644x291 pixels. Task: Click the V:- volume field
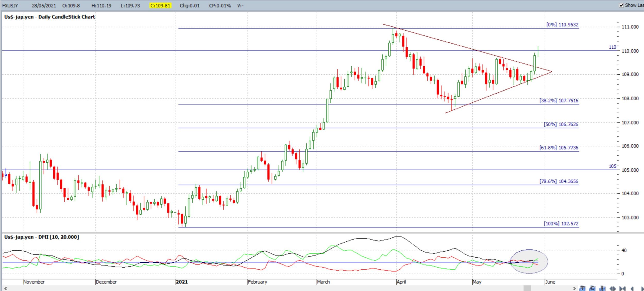coord(240,6)
